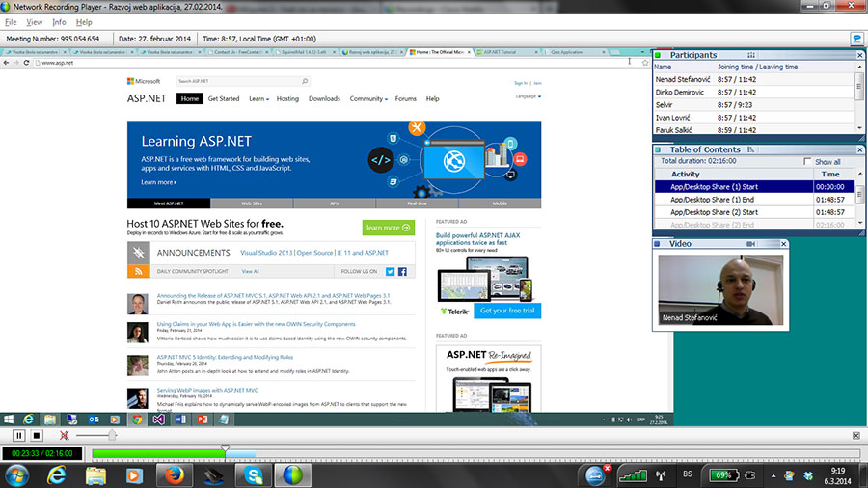Screen dimensions: 868x488
Task: Select time cell 01:48:57 of Share (1) End
Action: pos(829,200)
